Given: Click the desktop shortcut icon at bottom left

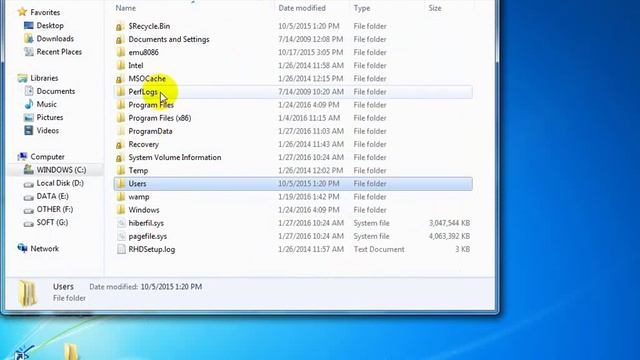Looking at the screenshot, I should [23, 353].
